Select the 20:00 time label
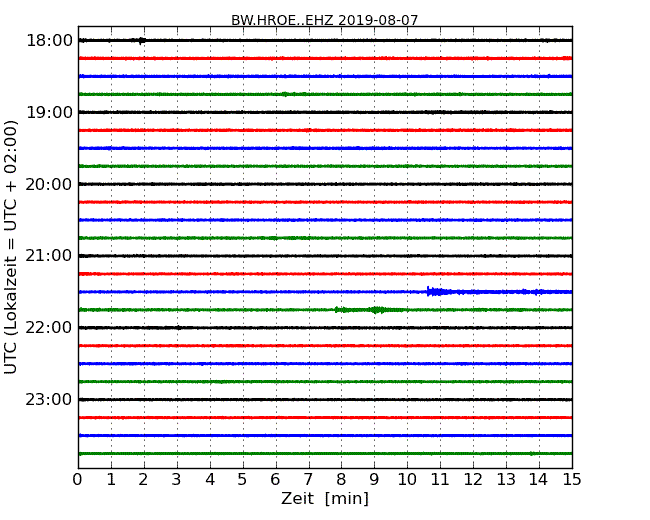 coord(49,184)
